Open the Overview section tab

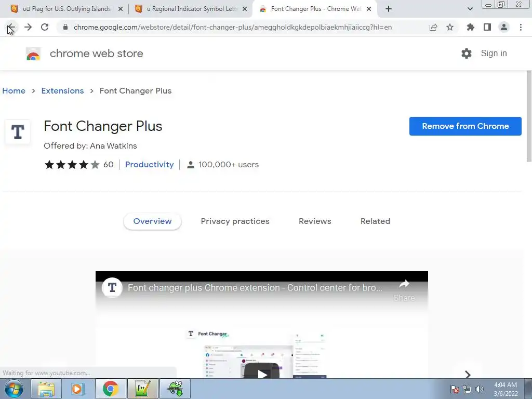[152, 221]
